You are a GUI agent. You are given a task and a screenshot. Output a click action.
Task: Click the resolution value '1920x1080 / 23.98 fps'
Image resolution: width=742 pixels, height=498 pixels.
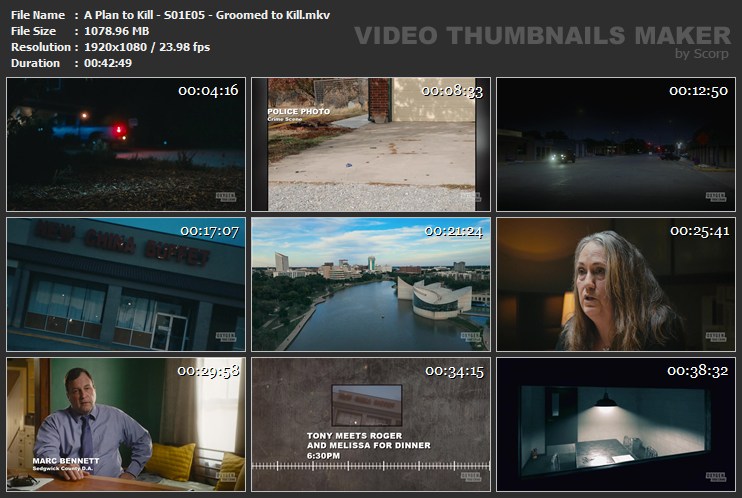tap(147, 47)
